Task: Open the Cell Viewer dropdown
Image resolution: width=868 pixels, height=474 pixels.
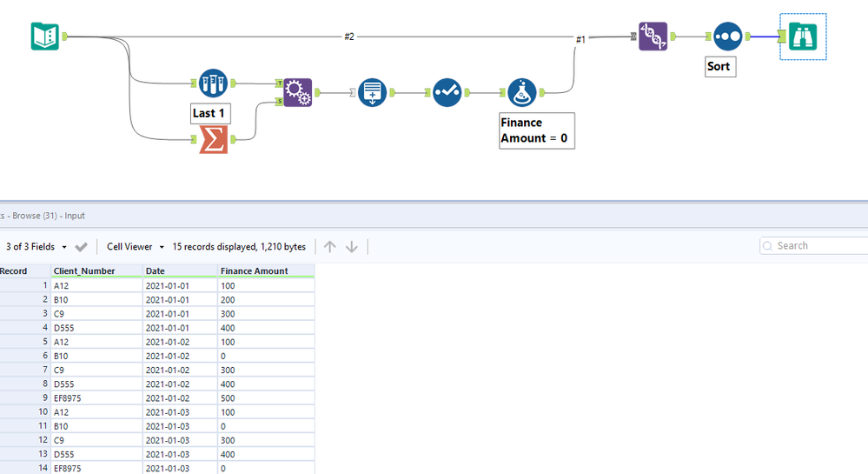Action: 136,247
